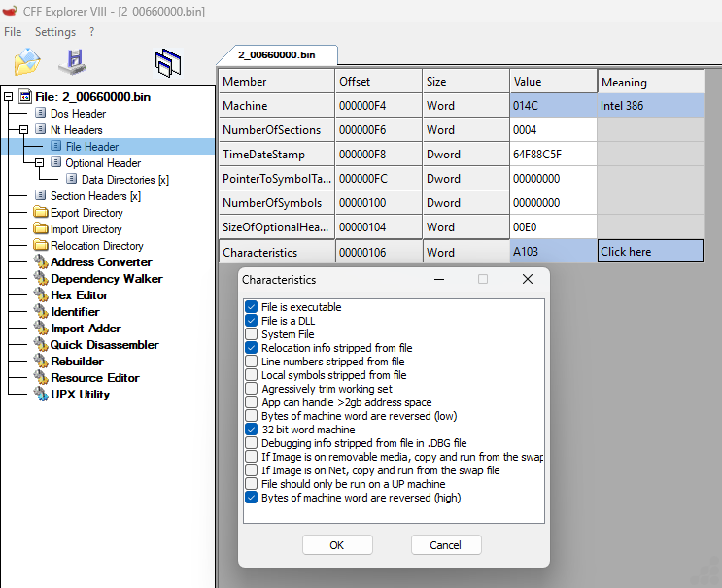Open the Resource Editor tool
This screenshot has height=588, width=722.
[94, 378]
